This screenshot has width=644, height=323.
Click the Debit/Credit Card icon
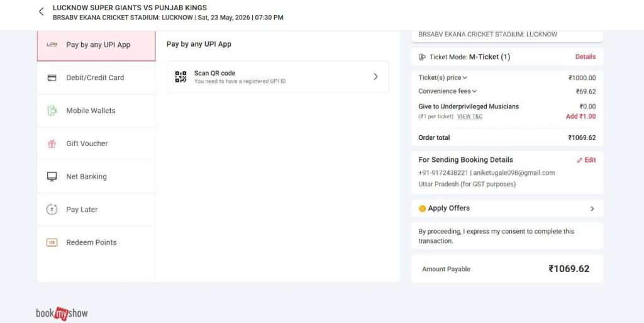[x=52, y=77]
